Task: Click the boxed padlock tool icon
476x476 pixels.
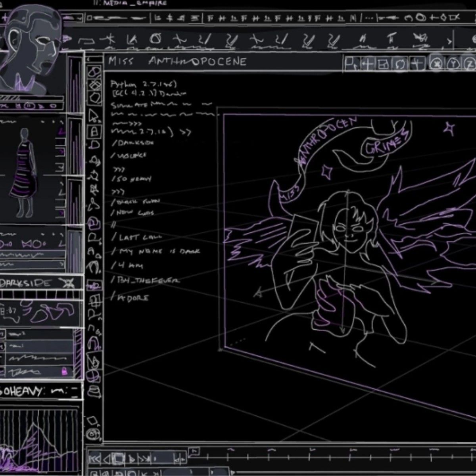Action: click(x=94, y=131)
